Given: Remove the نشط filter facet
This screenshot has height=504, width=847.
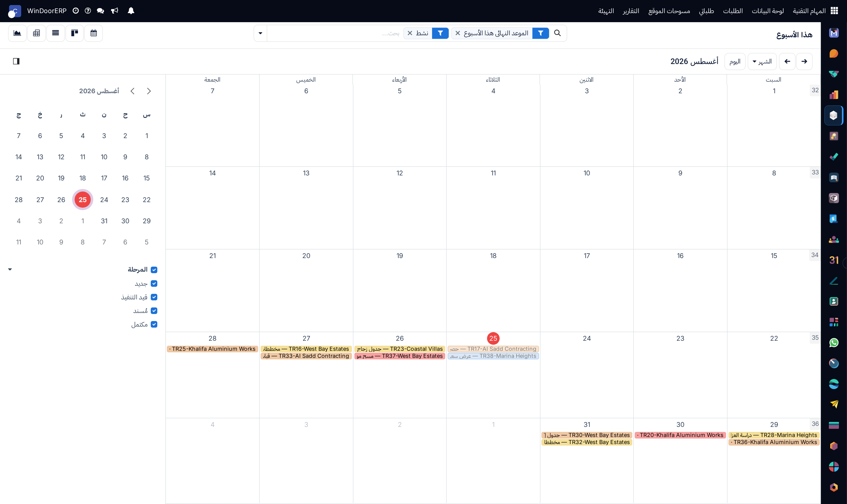Looking at the screenshot, I should pos(410,33).
